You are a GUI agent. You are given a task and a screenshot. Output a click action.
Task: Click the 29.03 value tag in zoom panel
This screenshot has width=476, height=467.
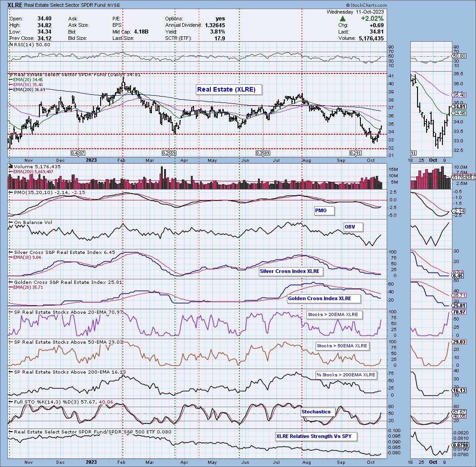[459, 341]
